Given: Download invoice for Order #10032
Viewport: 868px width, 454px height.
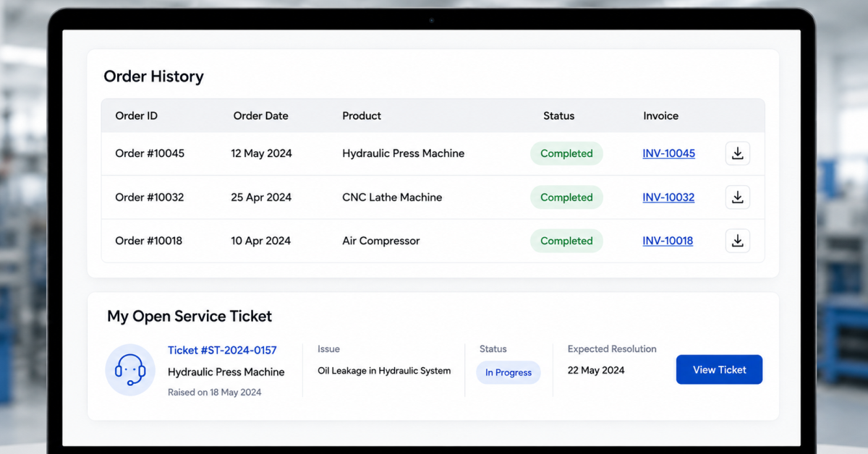Looking at the screenshot, I should click(x=737, y=197).
